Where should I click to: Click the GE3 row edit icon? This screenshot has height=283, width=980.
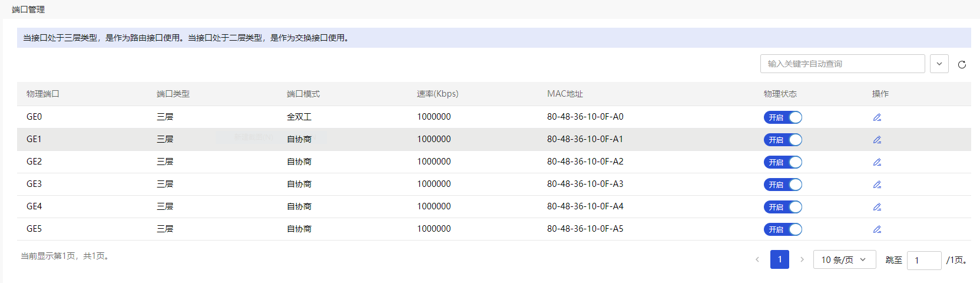877,185
